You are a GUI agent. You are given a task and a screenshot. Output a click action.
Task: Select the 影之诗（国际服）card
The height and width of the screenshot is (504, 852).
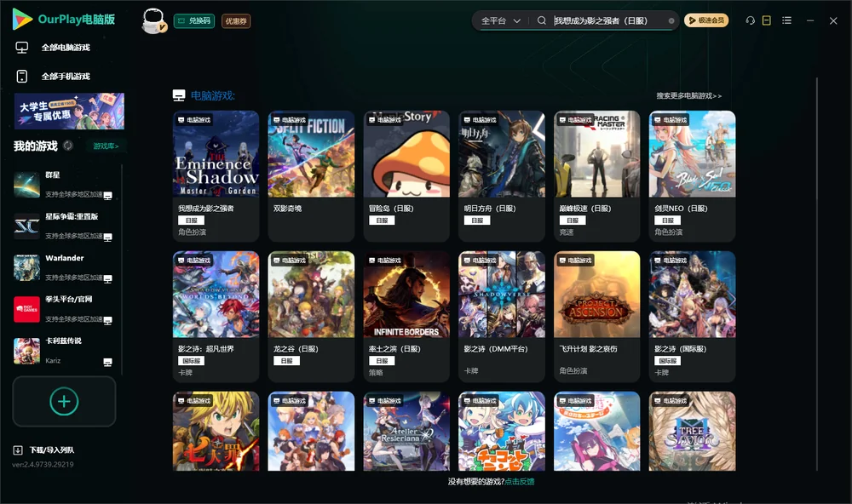(x=692, y=317)
